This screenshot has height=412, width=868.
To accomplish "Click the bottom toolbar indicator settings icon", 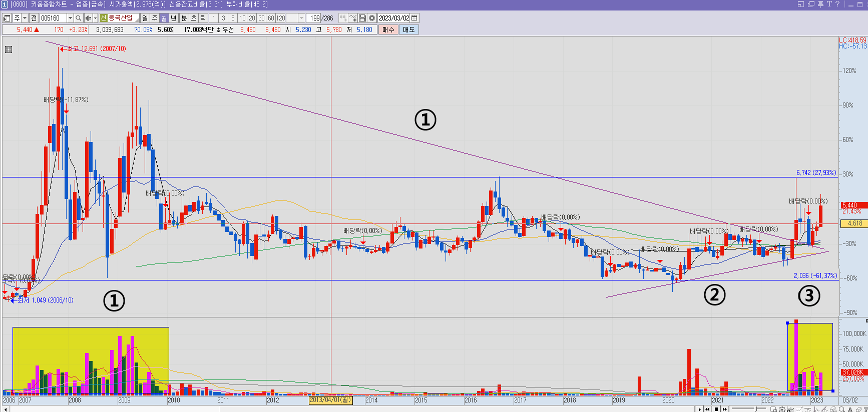I will coord(782,409).
